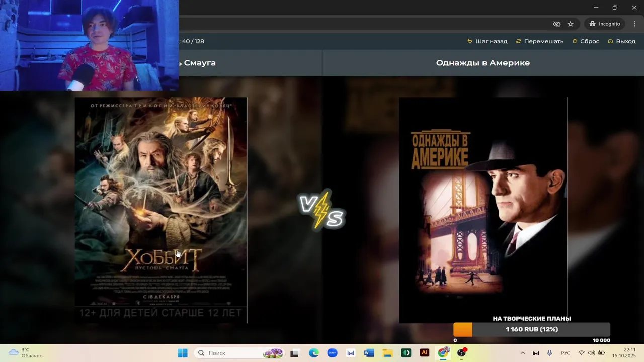The width and height of the screenshot is (644, 362).
Task: Open the green app icon beside File Explorer
Action: (406, 353)
